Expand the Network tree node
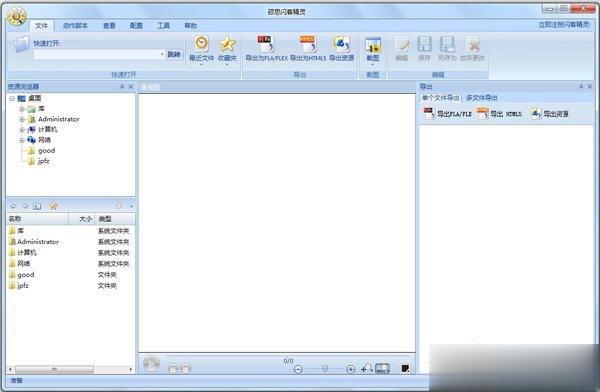This screenshot has height=392, width=600. coord(22,140)
